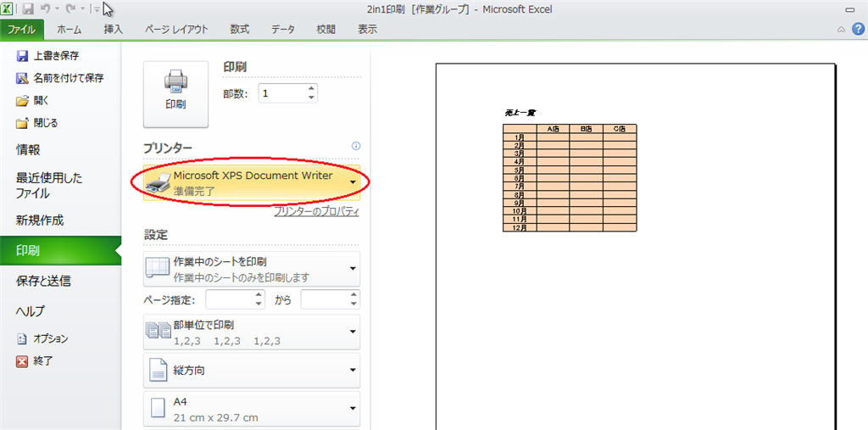Image resolution: width=868 pixels, height=430 pixels.
Task: Open the A4 paper size dropdown
Action: click(x=252, y=409)
